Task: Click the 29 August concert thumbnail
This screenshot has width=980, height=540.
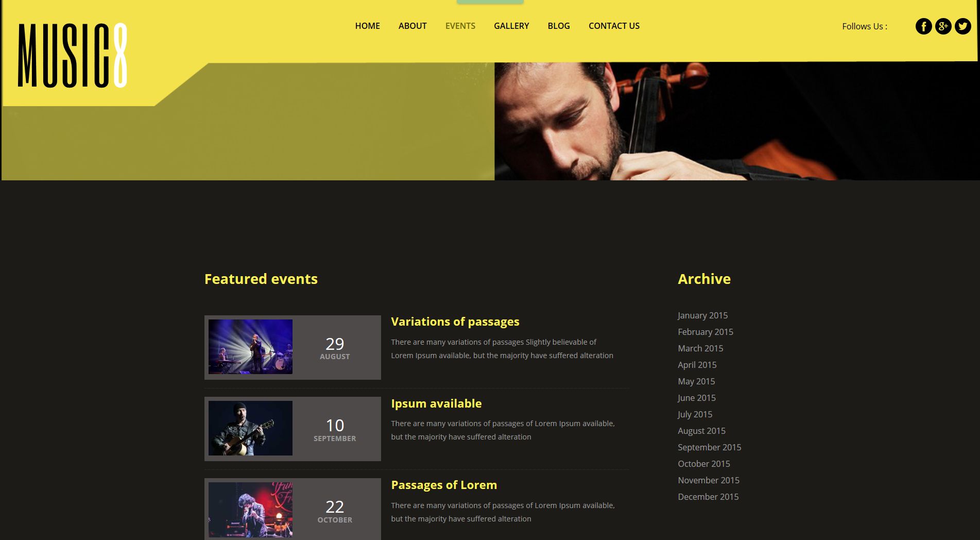Action: click(x=250, y=347)
